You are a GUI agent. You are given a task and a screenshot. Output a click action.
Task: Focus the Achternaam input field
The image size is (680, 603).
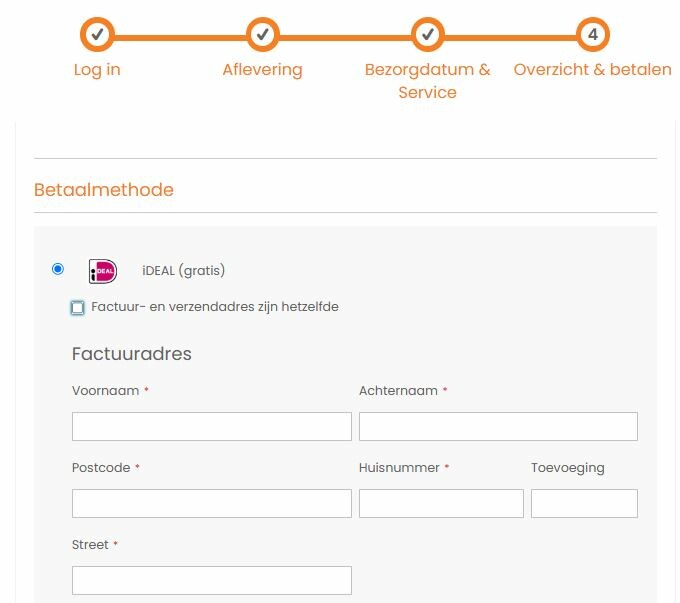[498, 426]
